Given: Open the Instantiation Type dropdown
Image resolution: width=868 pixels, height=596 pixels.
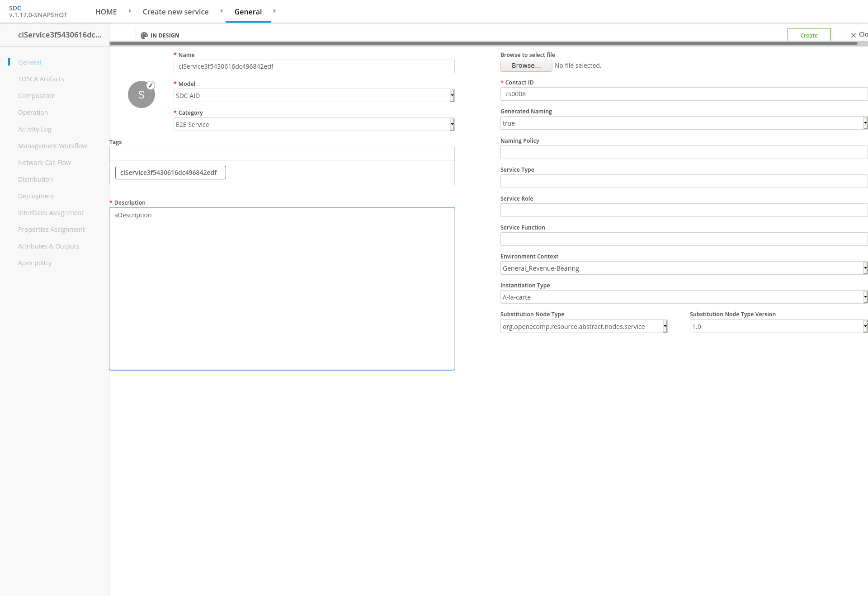Looking at the screenshot, I should click(684, 297).
